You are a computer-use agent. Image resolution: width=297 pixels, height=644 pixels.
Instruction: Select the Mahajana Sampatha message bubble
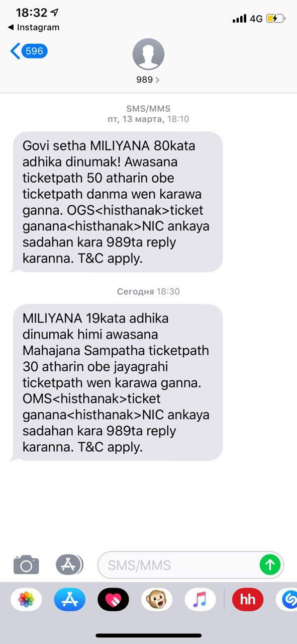point(116,382)
